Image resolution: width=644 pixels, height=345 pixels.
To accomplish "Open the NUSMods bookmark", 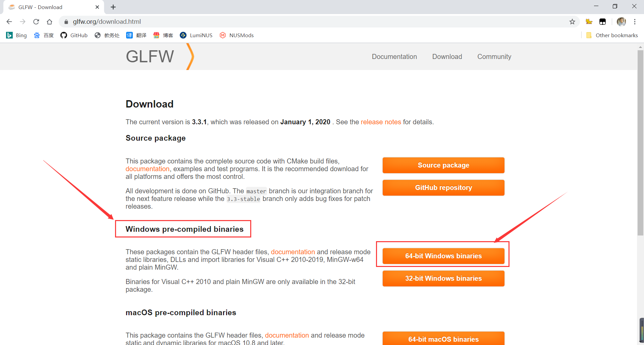I will (236, 35).
